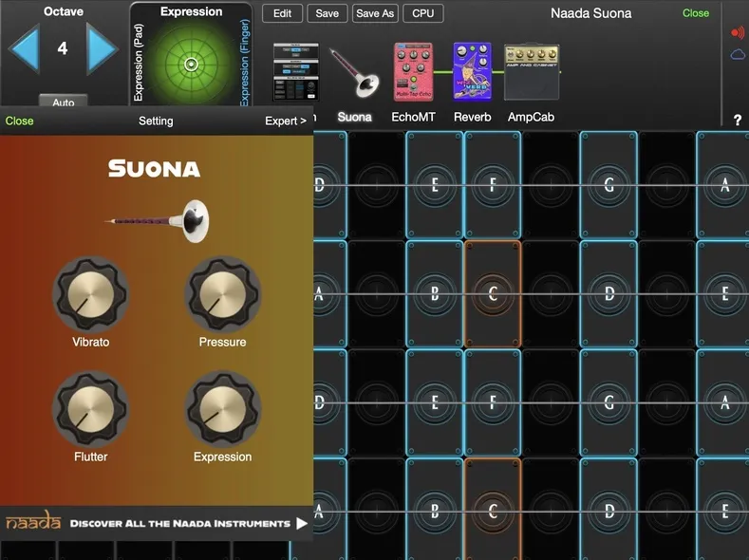Tap the E note pad at bottom row end
This screenshot has width=749, height=560.
point(724,510)
